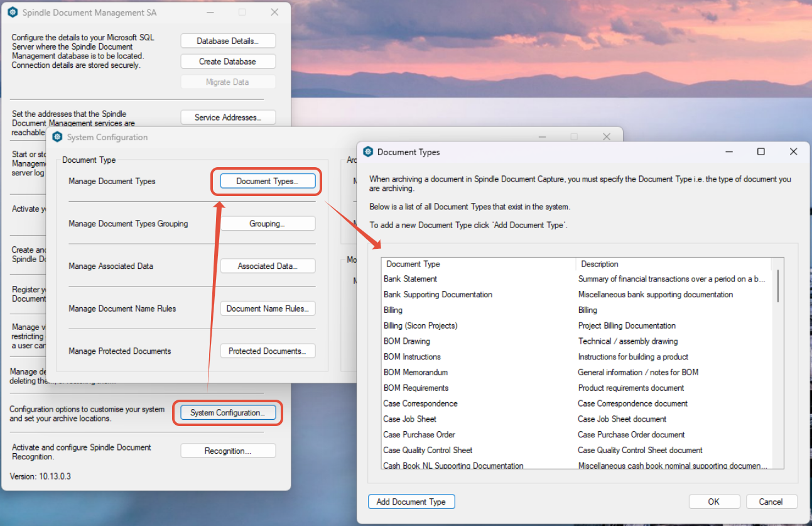This screenshot has width=812, height=526.
Task: Click 'Product requirements document' description
Action: [x=631, y=388]
